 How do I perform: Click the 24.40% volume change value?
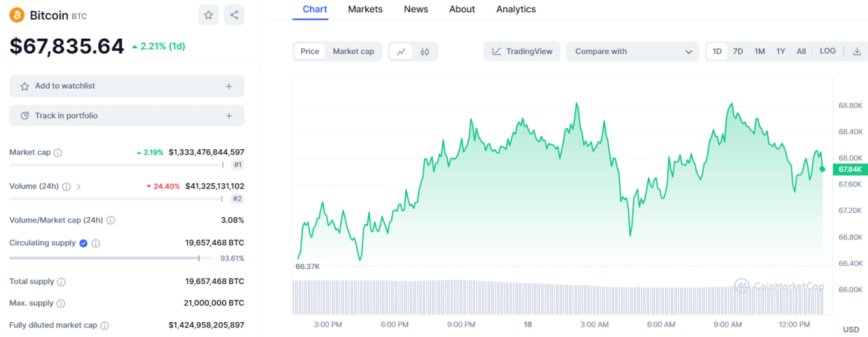tap(163, 186)
